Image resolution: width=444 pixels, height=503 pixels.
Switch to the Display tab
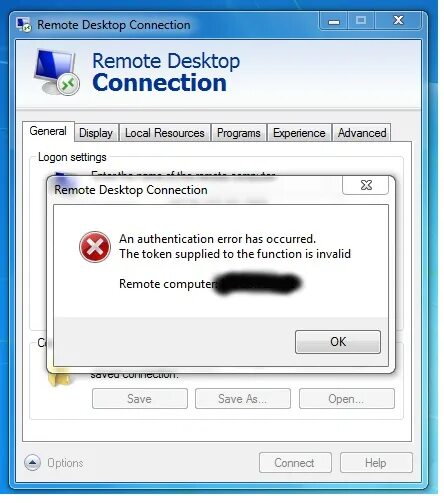(96, 133)
